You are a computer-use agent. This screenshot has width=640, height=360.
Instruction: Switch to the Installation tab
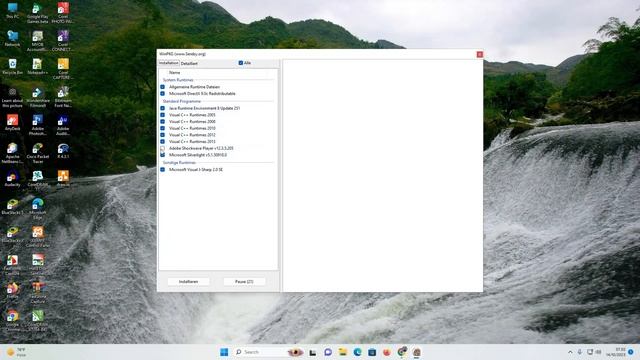click(x=169, y=63)
